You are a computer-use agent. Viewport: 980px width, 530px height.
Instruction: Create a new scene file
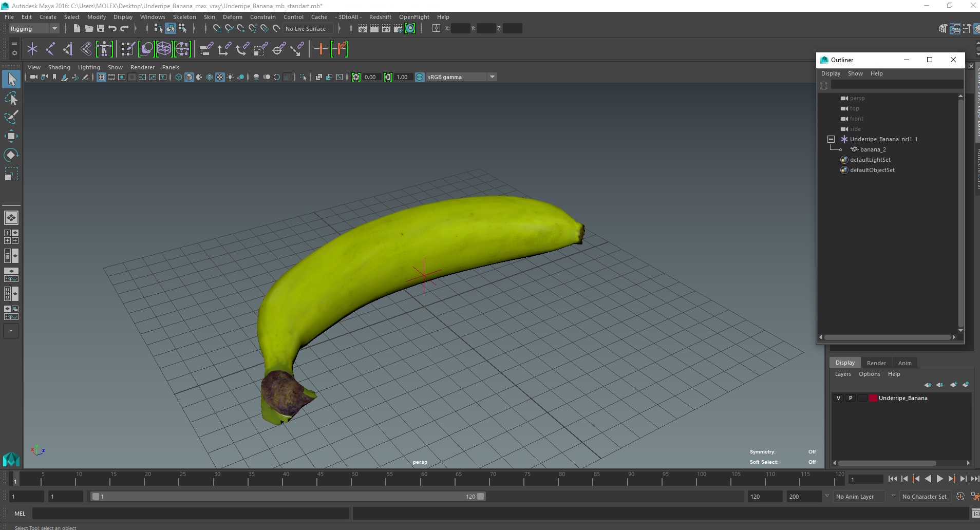click(77, 28)
